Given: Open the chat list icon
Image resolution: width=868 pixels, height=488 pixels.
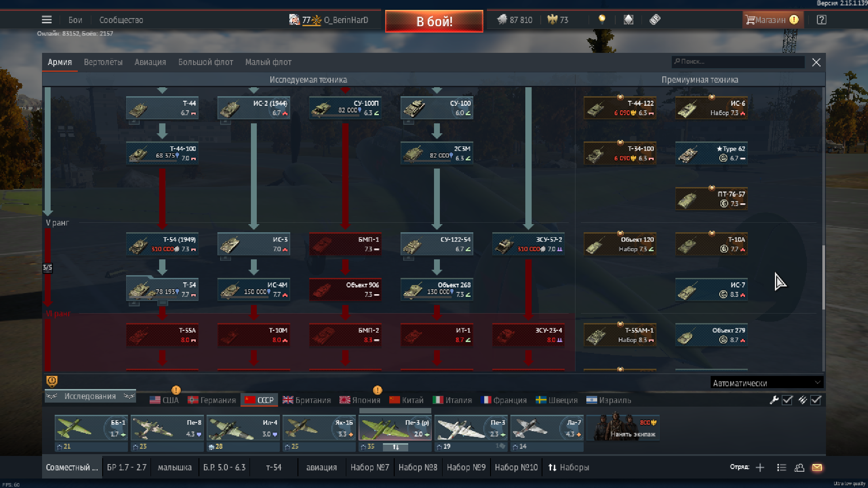Looking at the screenshot, I should [782, 468].
